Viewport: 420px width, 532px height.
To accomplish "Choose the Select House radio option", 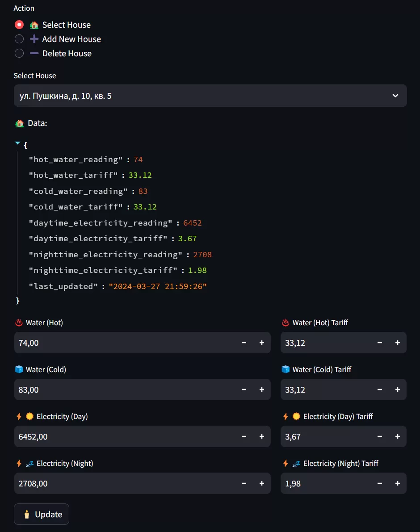I will 19,25.
